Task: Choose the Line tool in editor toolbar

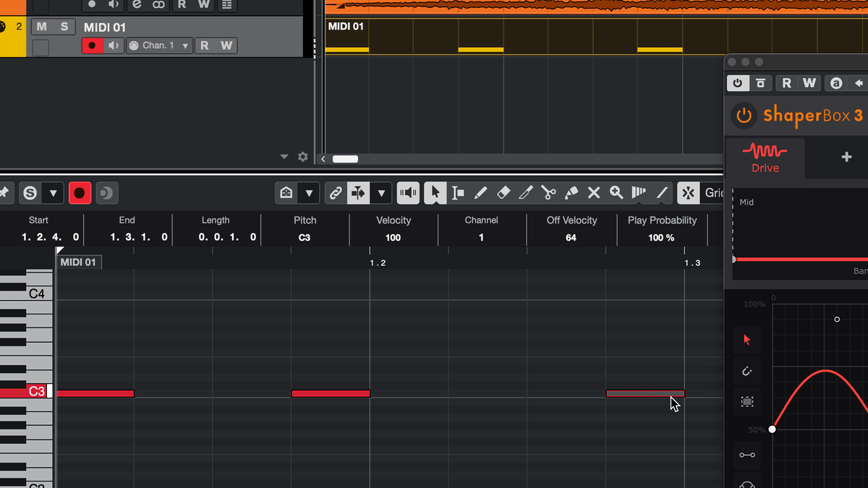Action: click(x=662, y=193)
